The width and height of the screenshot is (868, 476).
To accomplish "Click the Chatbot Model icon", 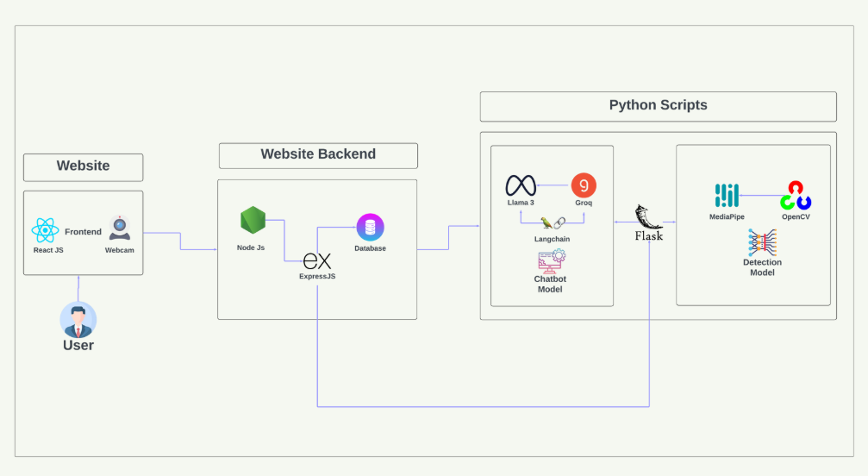I will pyautogui.click(x=551, y=260).
